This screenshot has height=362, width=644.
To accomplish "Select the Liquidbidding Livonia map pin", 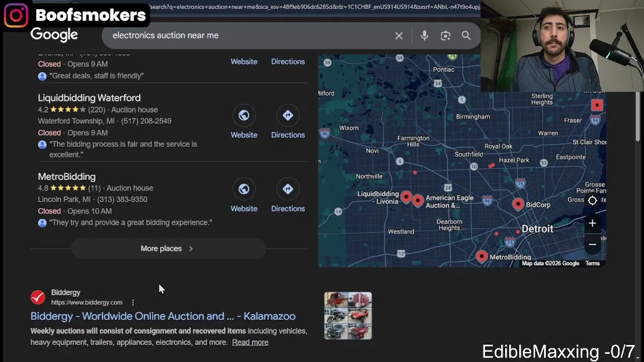I will 407,197.
